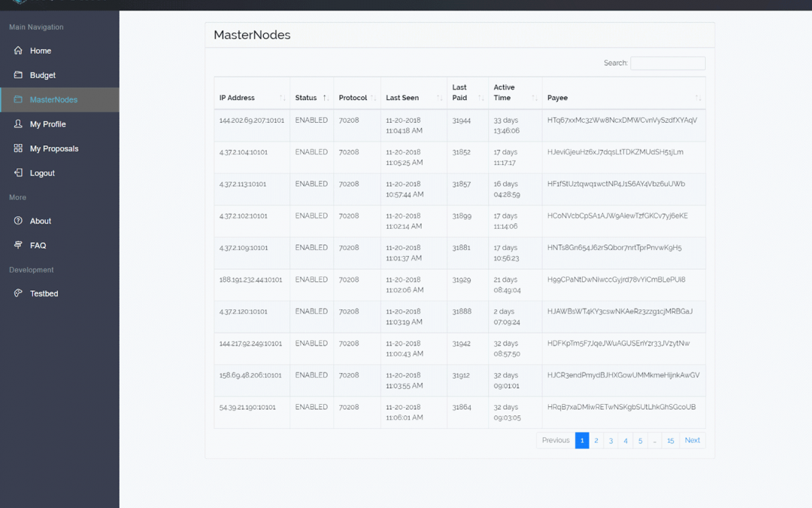The width and height of the screenshot is (812, 508).
Task: Click the Logout arrow icon
Action: click(x=18, y=173)
